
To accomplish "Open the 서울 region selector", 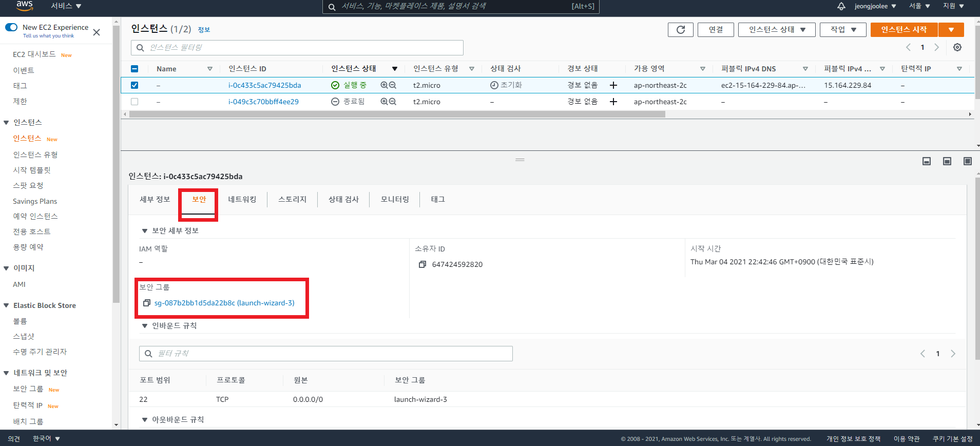I will [919, 6].
